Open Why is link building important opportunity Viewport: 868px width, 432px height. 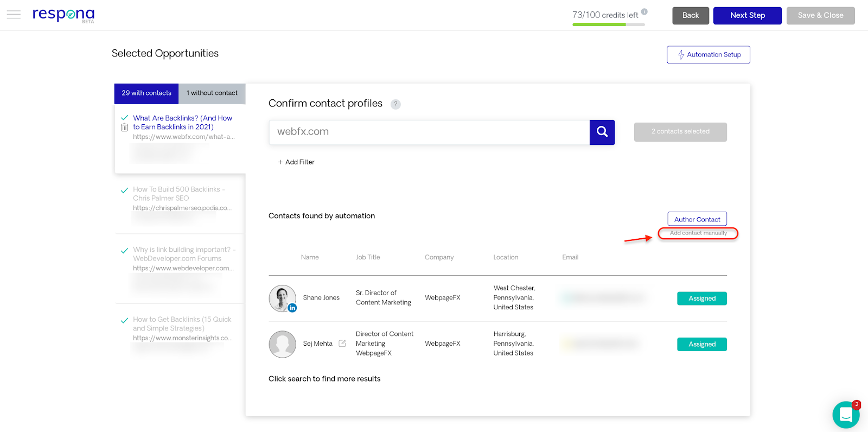click(x=184, y=254)
